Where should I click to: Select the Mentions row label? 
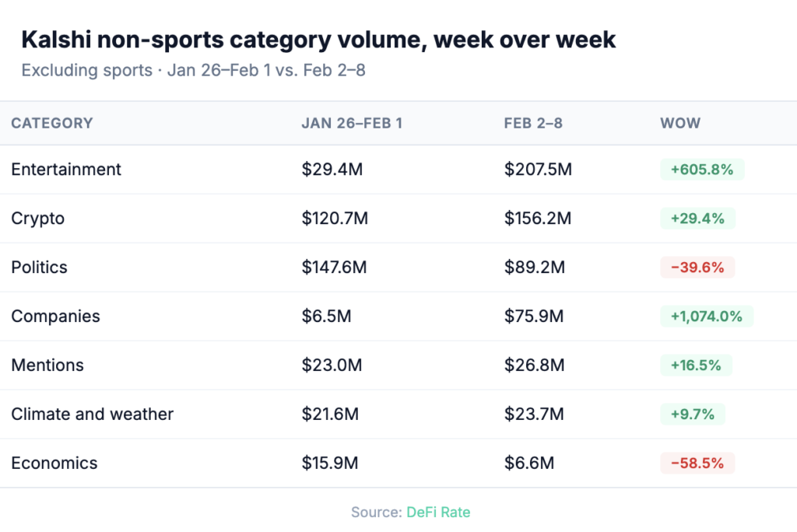[47, 366]
